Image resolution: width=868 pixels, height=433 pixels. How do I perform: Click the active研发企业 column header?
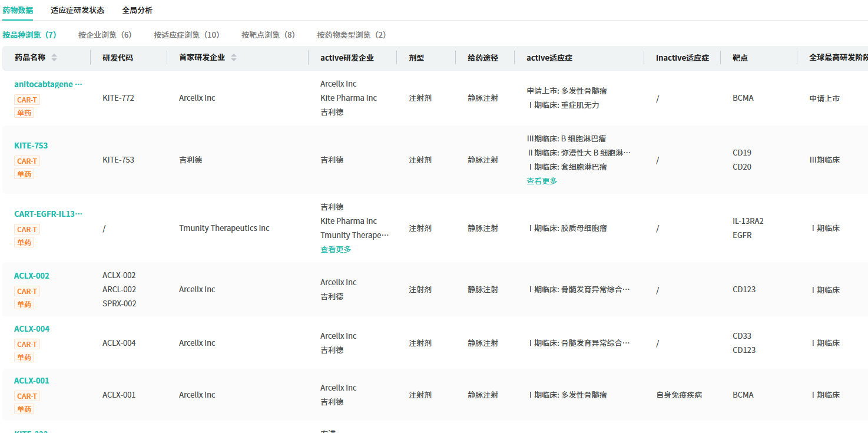pyautogui.click(x=347, y=58)
